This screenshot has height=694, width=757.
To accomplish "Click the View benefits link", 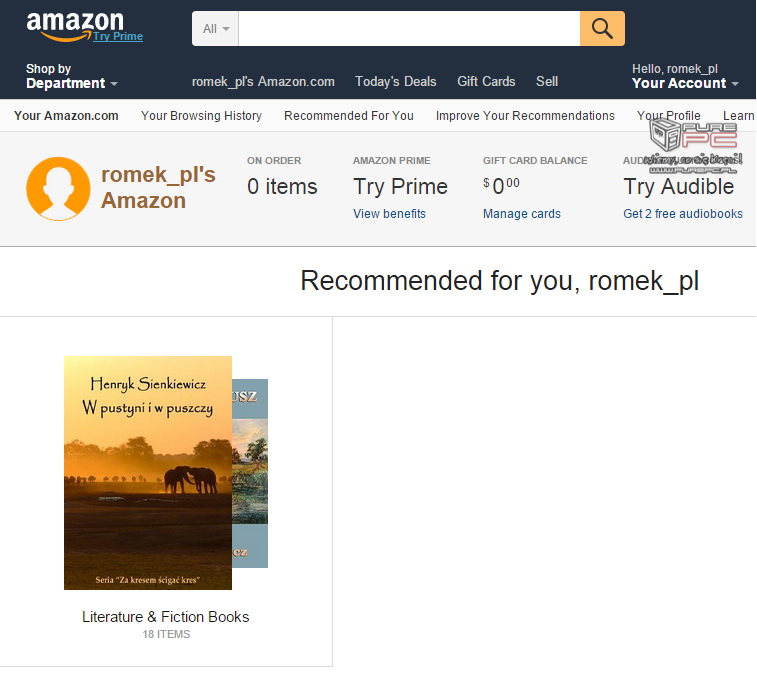I will [x=389, y=214].
